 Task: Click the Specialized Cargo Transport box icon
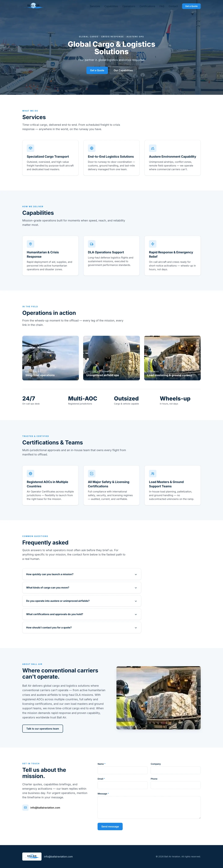point(31,148)
